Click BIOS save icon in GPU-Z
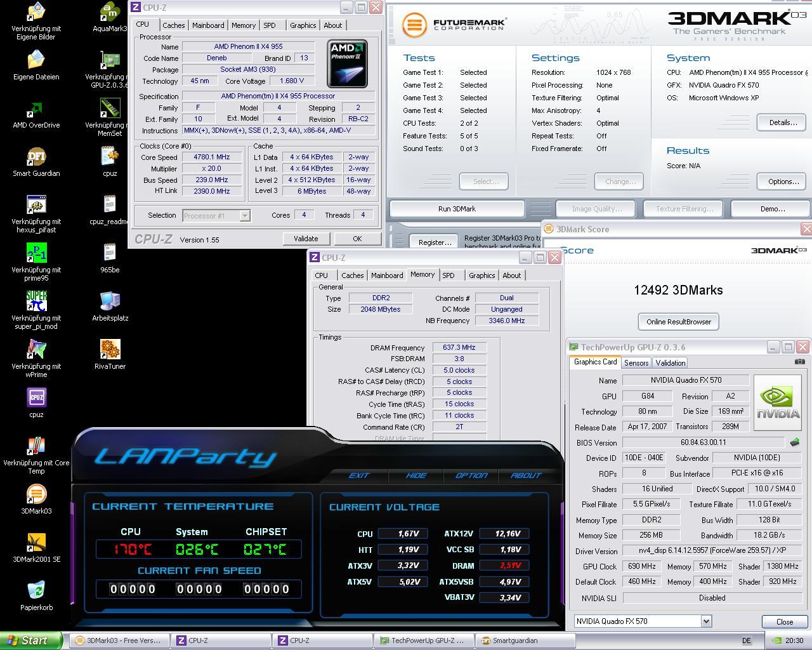Screen dimensions: 812x650 tap(794, 442)
